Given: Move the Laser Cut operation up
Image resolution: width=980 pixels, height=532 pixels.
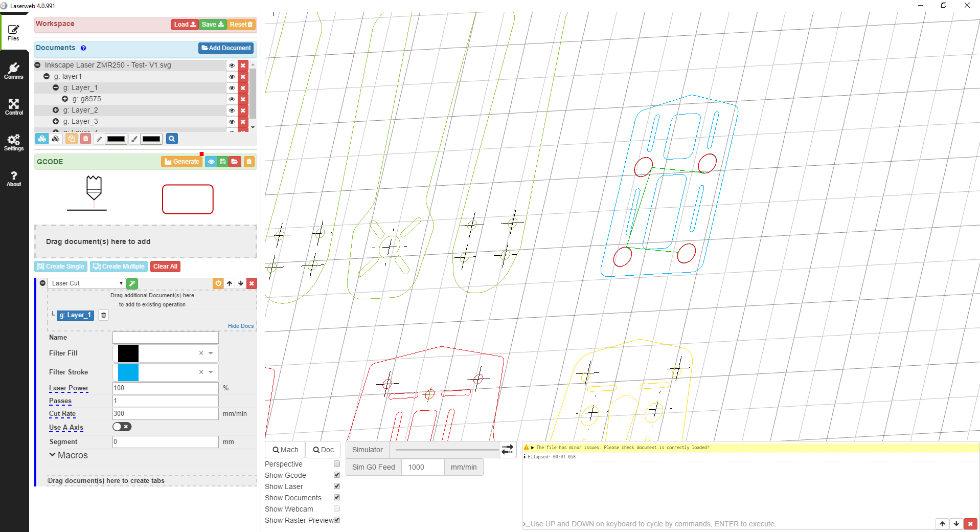Looking at the screenshot, I should 230,283.
